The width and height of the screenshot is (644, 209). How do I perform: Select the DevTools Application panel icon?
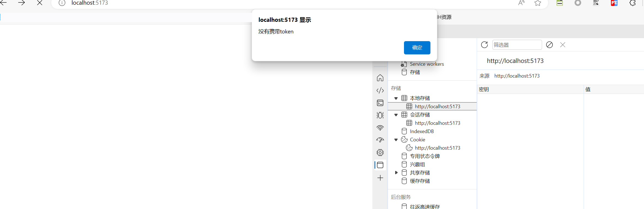click(x=380, y=165)
